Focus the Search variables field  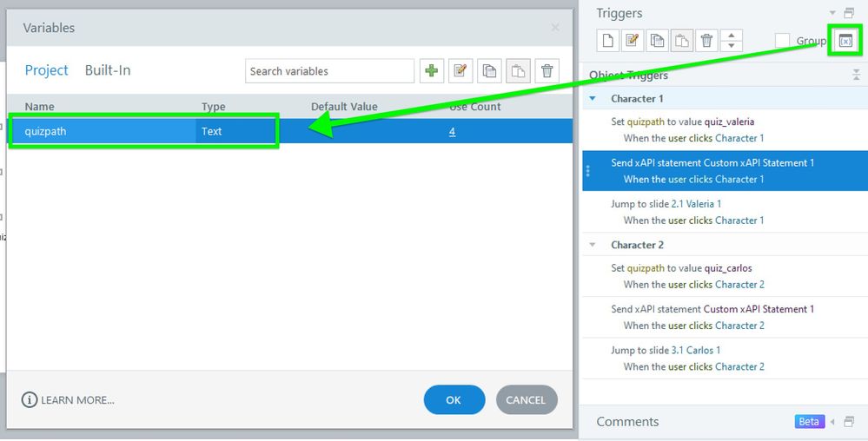[329, 71]
